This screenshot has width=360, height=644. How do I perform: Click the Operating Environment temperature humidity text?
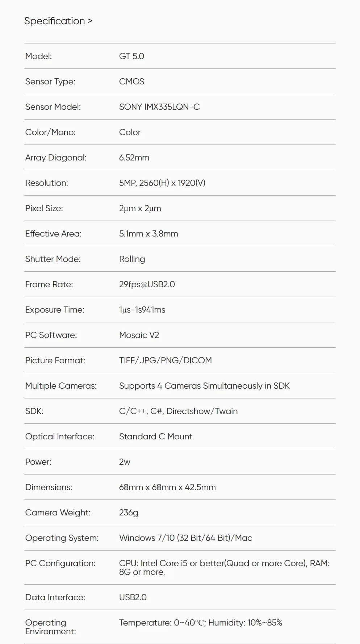pos(201,623)
